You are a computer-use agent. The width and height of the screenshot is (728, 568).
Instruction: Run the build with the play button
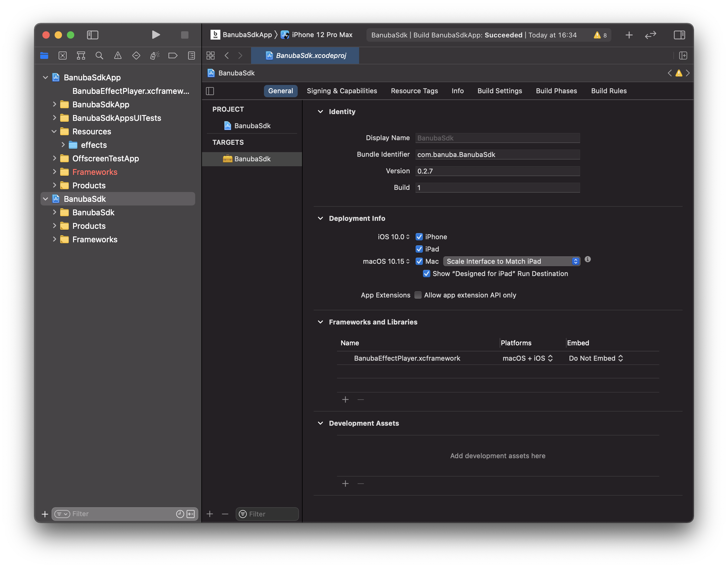click(156, 35)
